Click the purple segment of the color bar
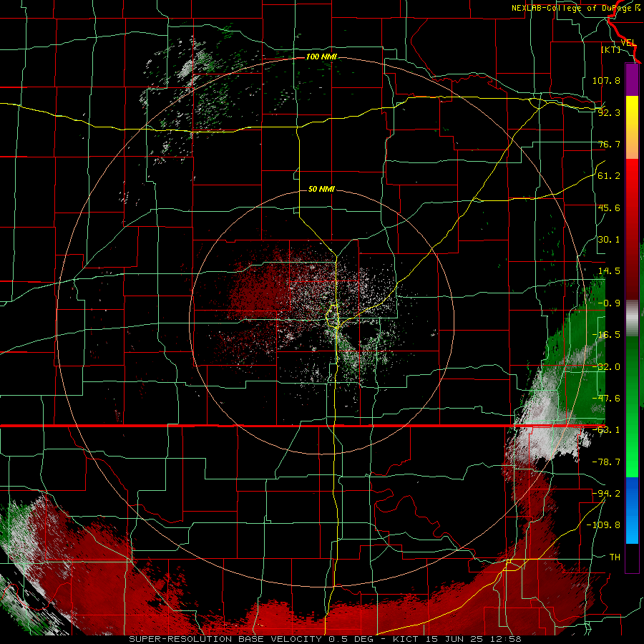The height and width of the screenshot is (644, 644). [632, 79]
